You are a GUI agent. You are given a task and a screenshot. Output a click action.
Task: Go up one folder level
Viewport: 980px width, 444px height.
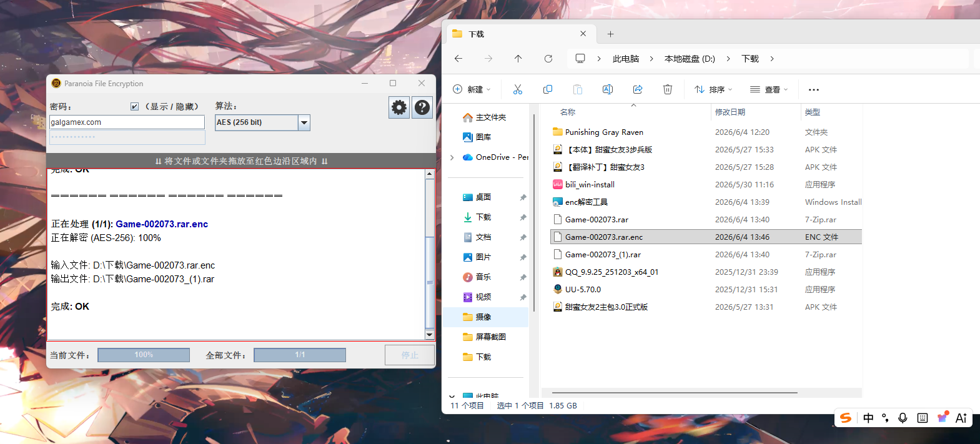[x=518, y=59]
